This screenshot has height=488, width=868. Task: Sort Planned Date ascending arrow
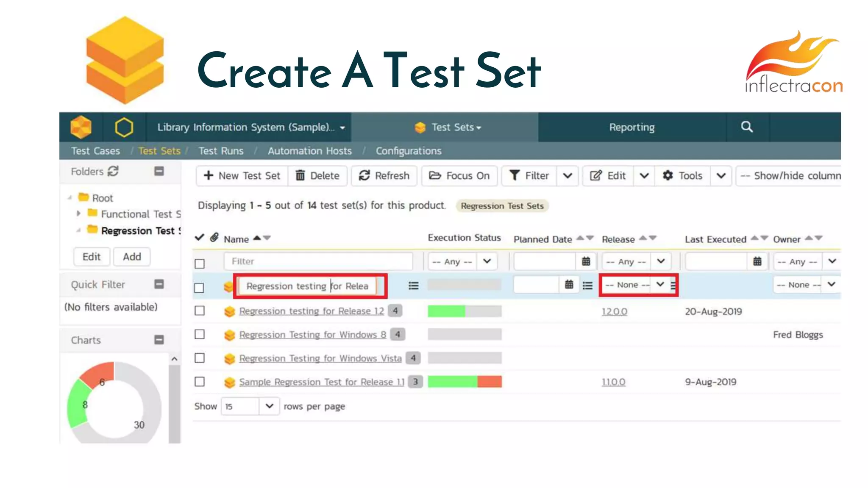(x=580, y=238)
